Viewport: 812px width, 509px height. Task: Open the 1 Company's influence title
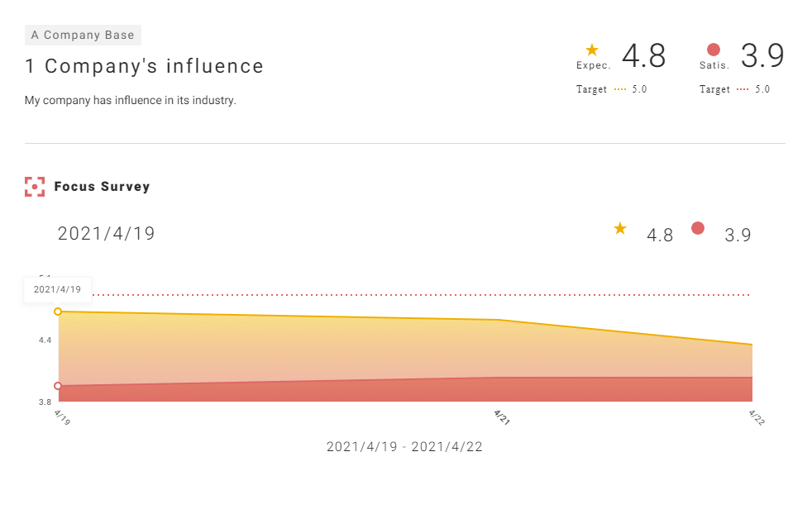[145, 66]
